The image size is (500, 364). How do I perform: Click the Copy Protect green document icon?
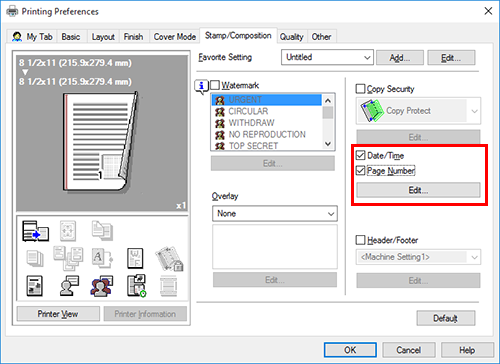click(x=371, y=111)
